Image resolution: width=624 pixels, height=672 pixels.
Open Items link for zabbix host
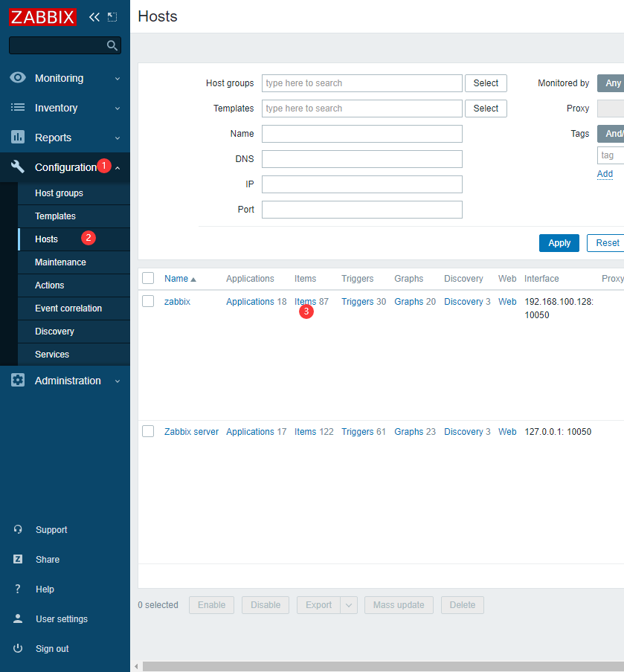coord(305,302)
